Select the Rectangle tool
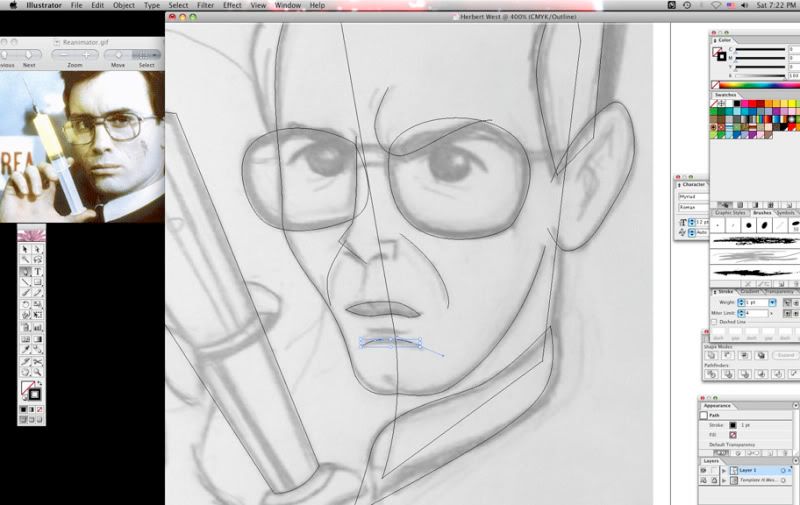 37,282
